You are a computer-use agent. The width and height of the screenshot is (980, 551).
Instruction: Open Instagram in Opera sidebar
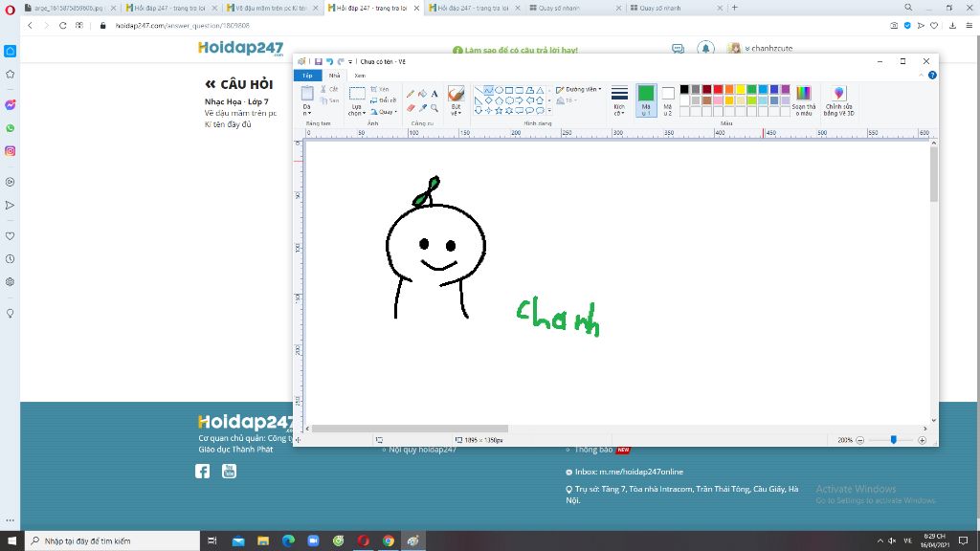tap(10, 151)
